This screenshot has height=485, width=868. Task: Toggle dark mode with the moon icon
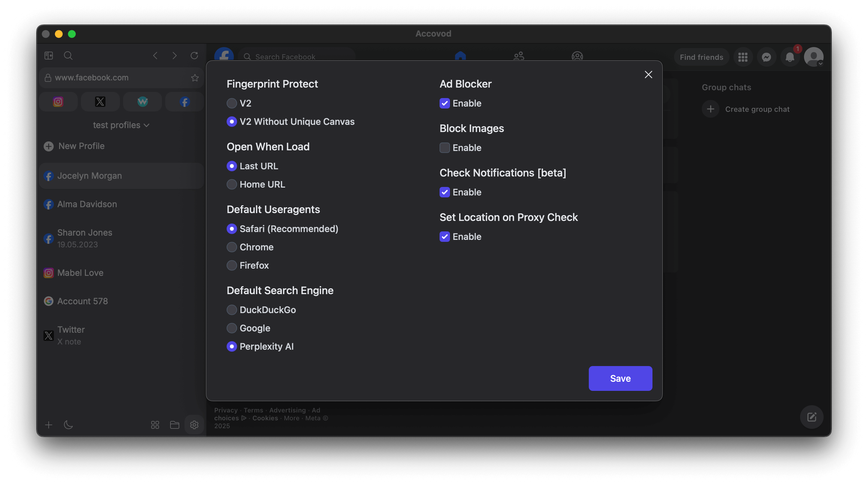pyautogui.click(x=68, y=425)
